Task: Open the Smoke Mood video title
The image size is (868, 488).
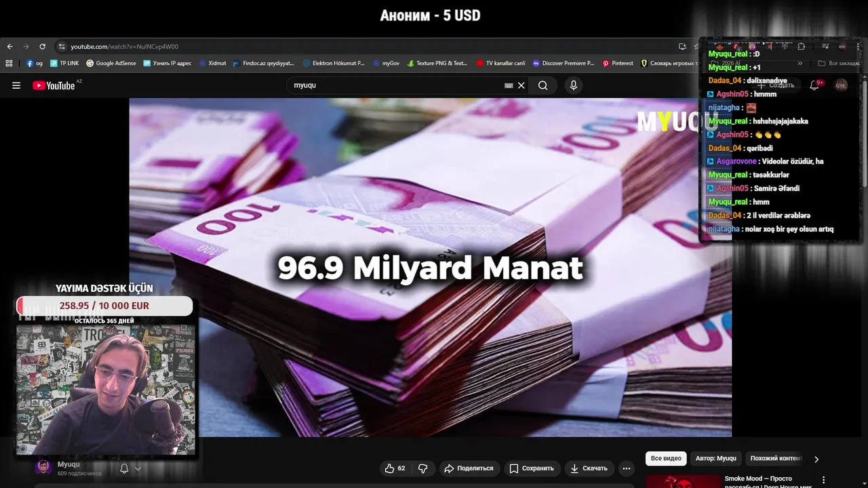Action: tap(767, 482)
